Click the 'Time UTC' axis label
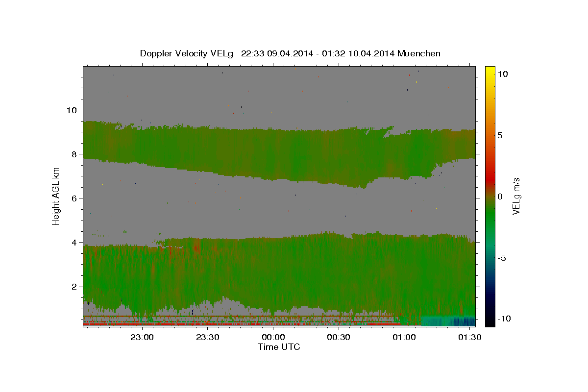 tap(279, 347)
